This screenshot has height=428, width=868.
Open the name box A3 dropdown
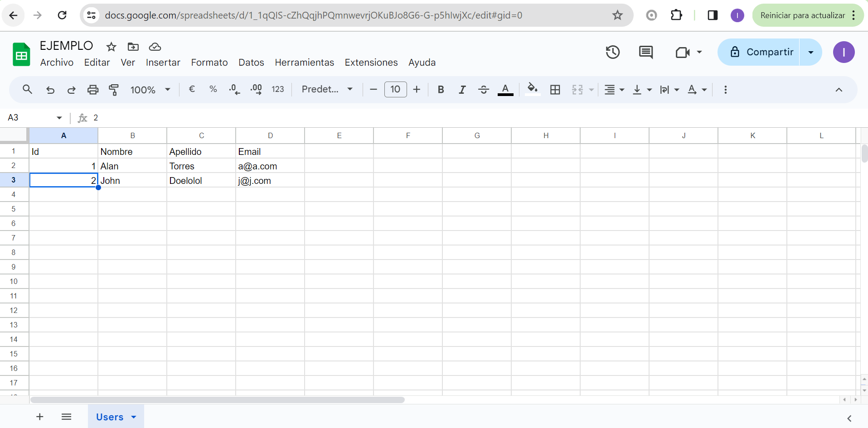tap(59, 118)
